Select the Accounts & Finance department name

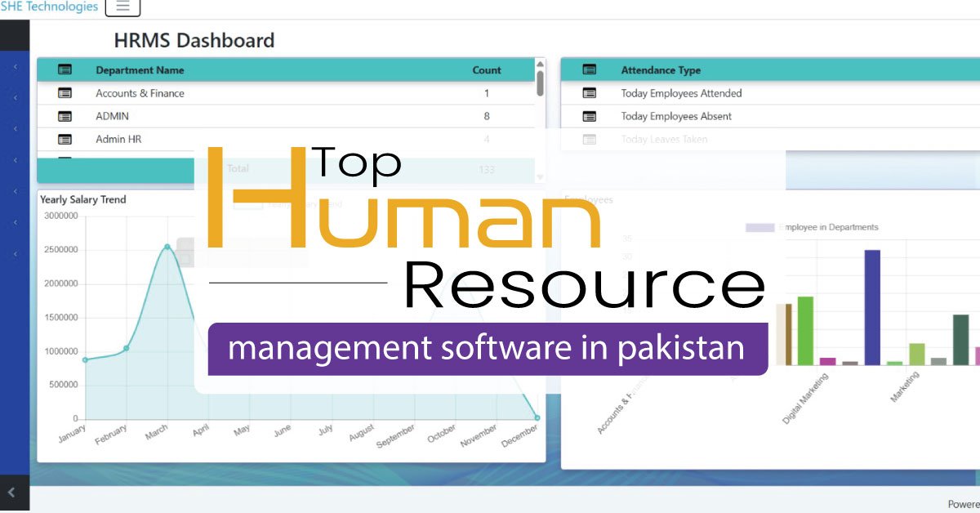click(x=140, y=93)
